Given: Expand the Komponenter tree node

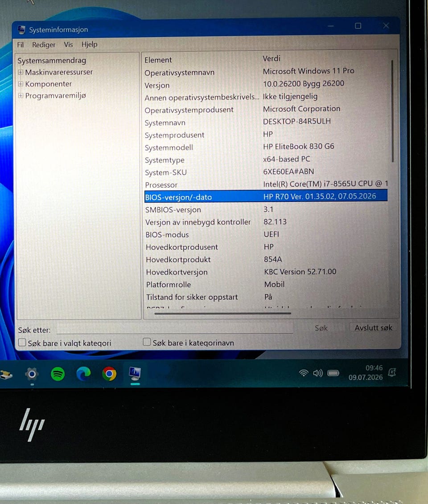Looking at the screenshot, I should click(x=21, y=84).
